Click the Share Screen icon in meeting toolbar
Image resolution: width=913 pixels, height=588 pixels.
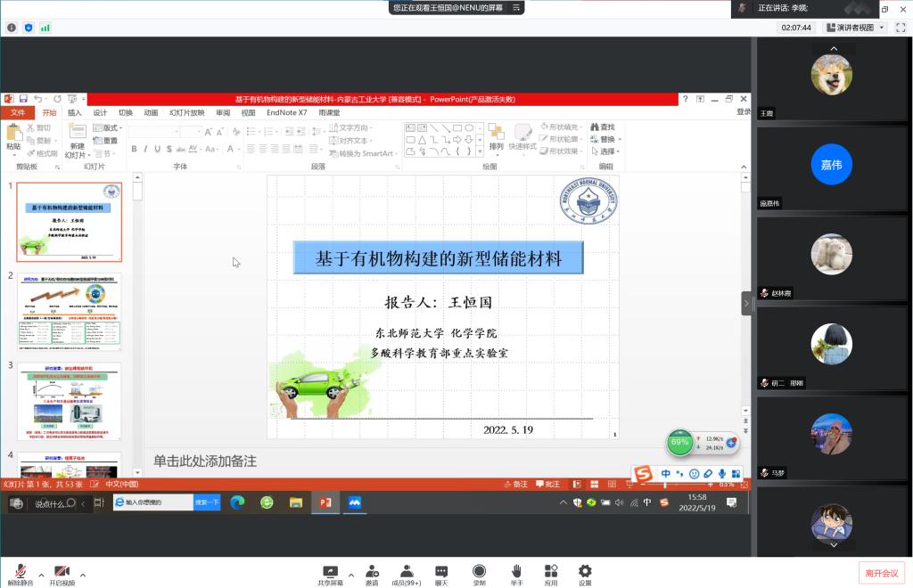pos(330,573)
